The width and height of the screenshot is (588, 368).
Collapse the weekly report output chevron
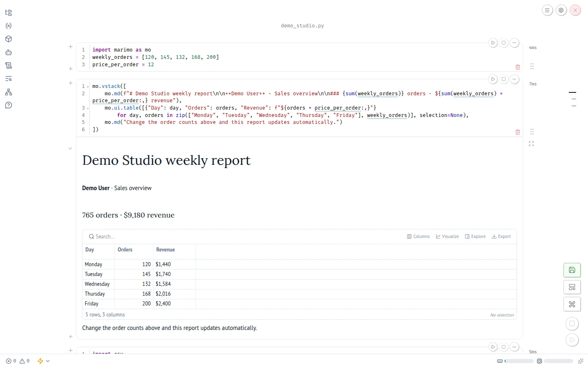tap(70, 148)
